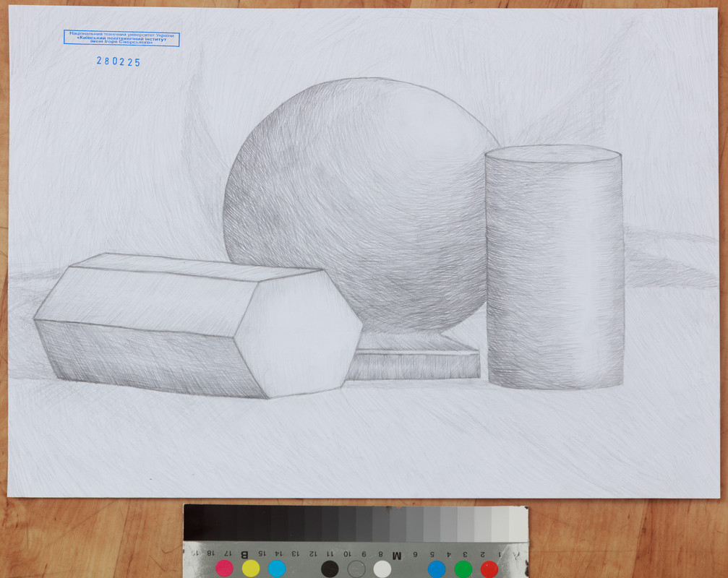Click the bold letter M on the gray scale
This screenshot has height=578, width=728.
(x=396, y=555)
